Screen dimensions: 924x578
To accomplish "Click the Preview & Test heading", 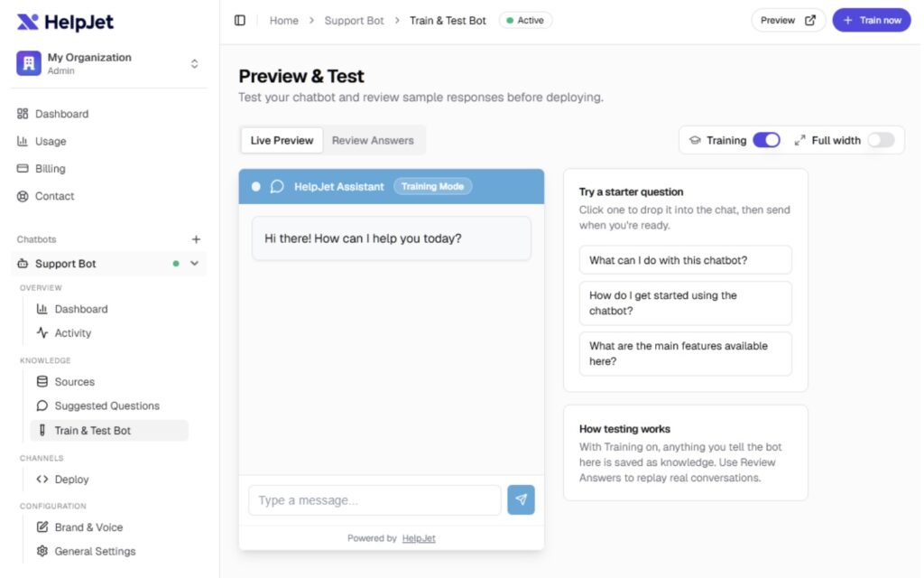I will (301, 76).
